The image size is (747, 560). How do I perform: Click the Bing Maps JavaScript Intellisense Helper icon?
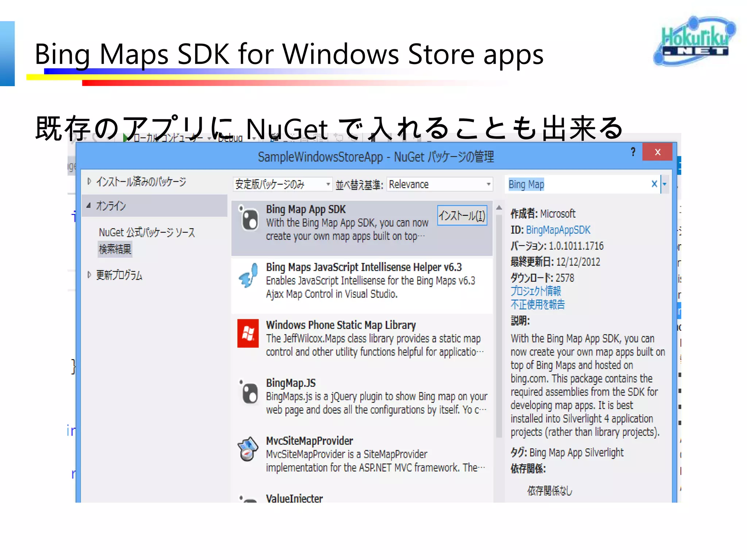(249, 275)
